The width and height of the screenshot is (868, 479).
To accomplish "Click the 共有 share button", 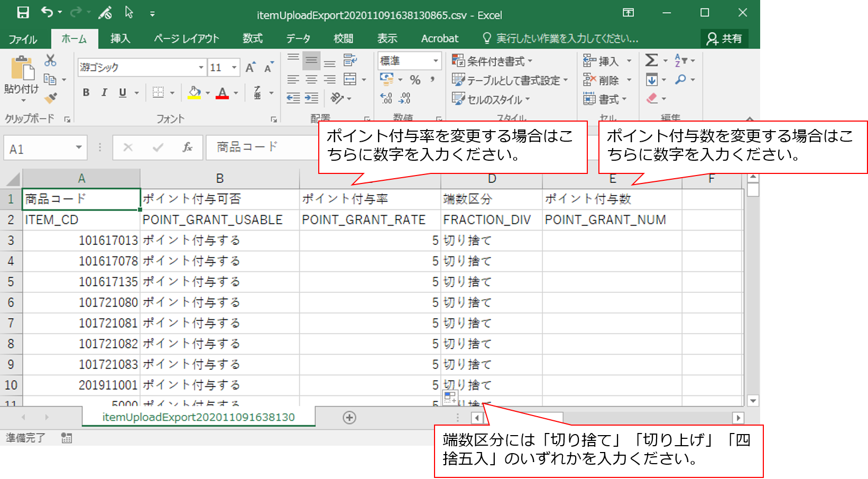I will click(725, 39).
